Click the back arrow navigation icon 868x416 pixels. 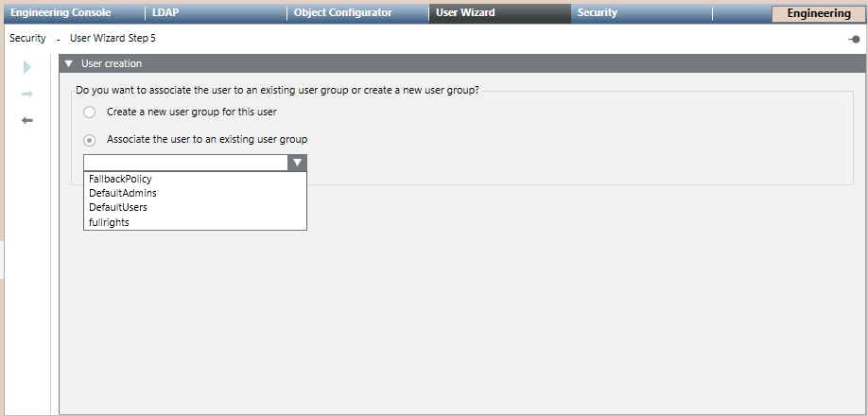27,121
